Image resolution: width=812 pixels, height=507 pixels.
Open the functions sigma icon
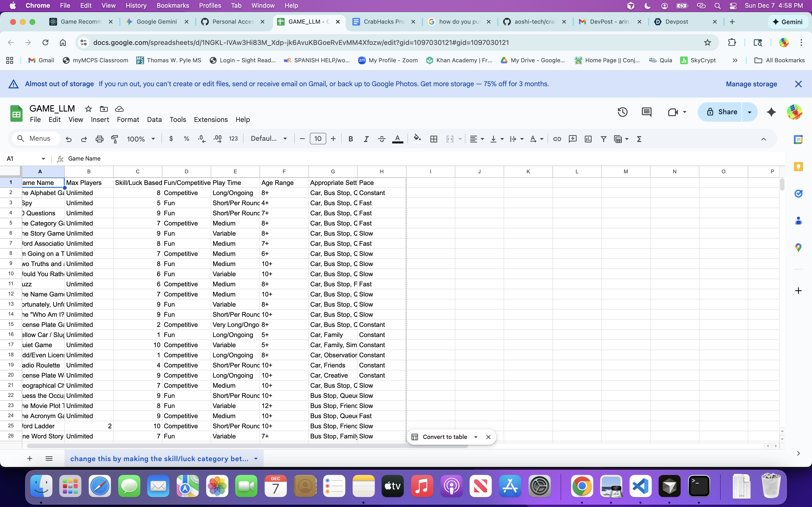click(639, 139)
